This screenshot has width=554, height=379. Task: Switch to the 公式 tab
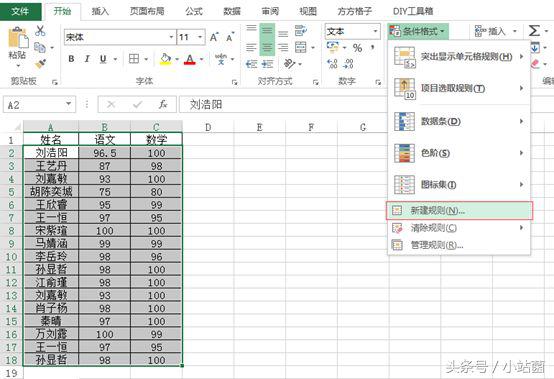click(x=194, y=11)
